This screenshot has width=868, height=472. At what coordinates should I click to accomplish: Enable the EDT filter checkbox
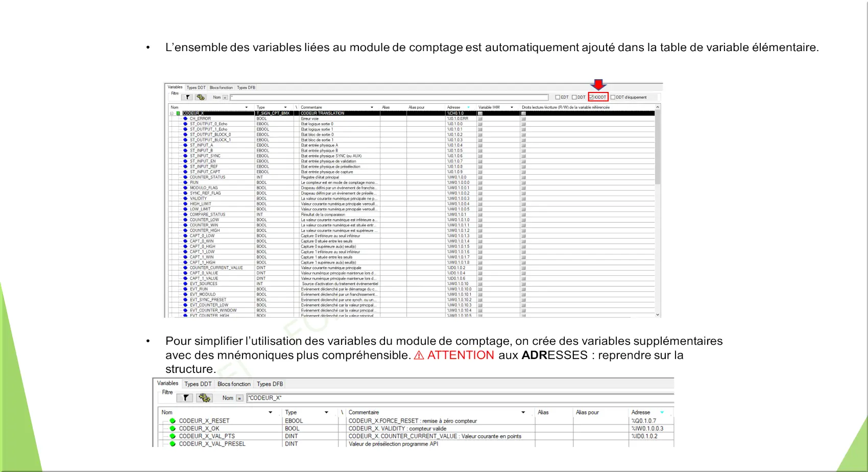click(558, 97)
